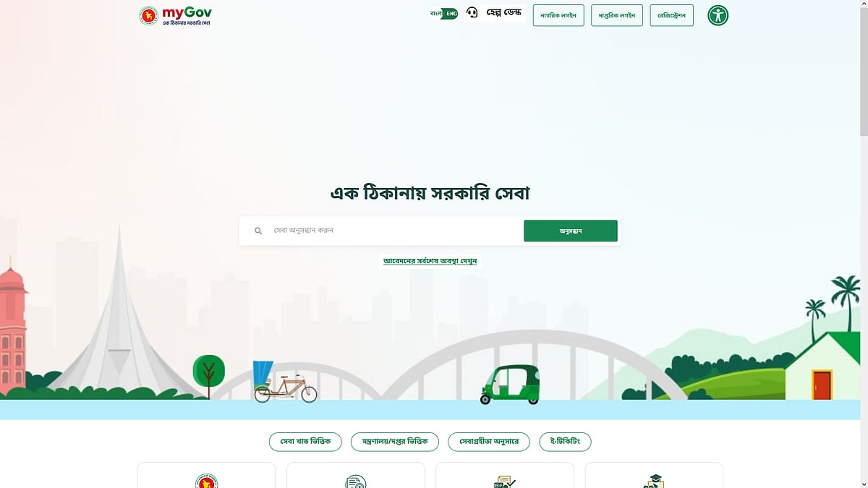The height and width of the screenshot is (488, 868).
Task: Open the document certificate service card
Action: click(356, 475)
